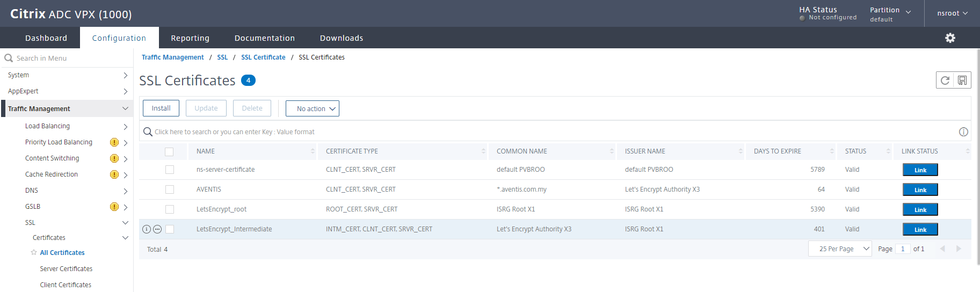980x292 pixels.
Task: Open the Documentation tab
Action: [265, 38]
